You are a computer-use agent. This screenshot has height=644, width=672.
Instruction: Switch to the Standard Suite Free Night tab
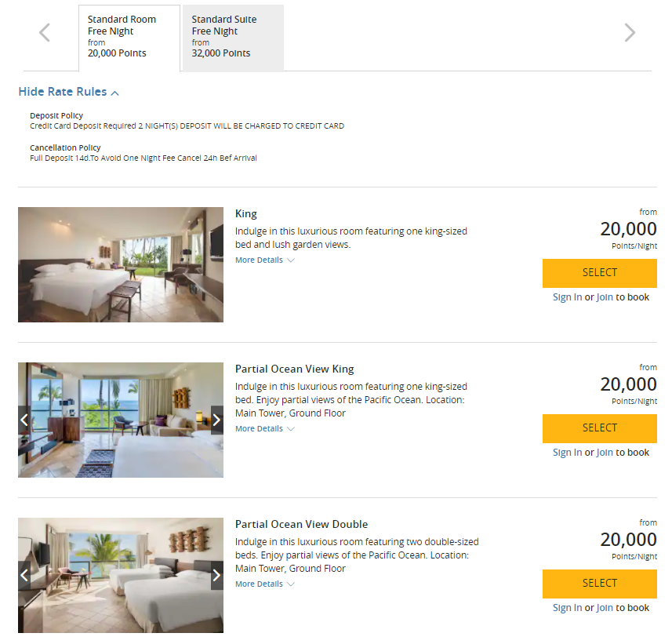[232, 37]
